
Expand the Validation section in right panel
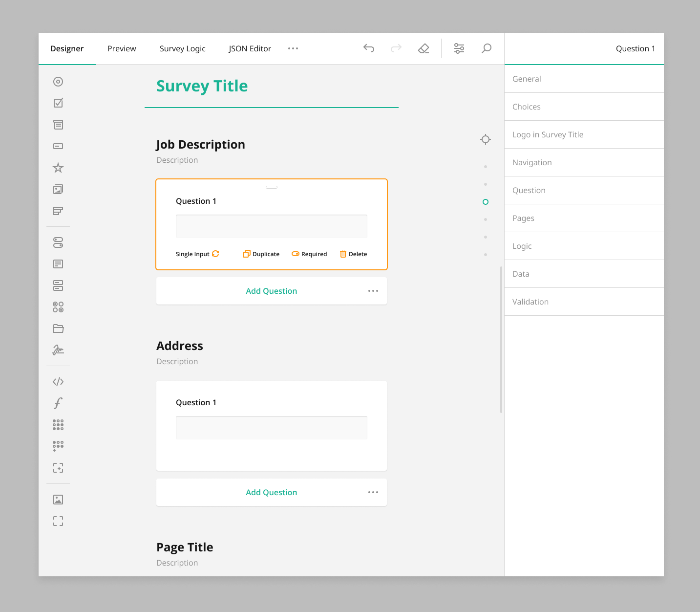point(584,302)
